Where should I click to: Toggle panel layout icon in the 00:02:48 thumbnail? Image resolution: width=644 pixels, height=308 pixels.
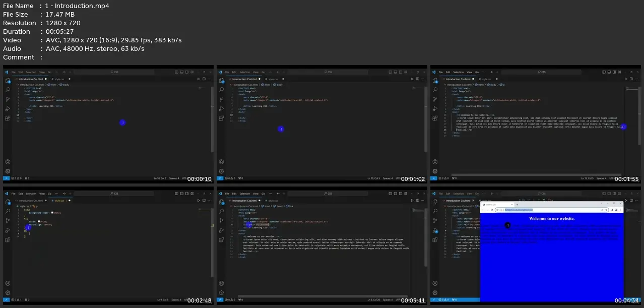click(x=182, y=194)
